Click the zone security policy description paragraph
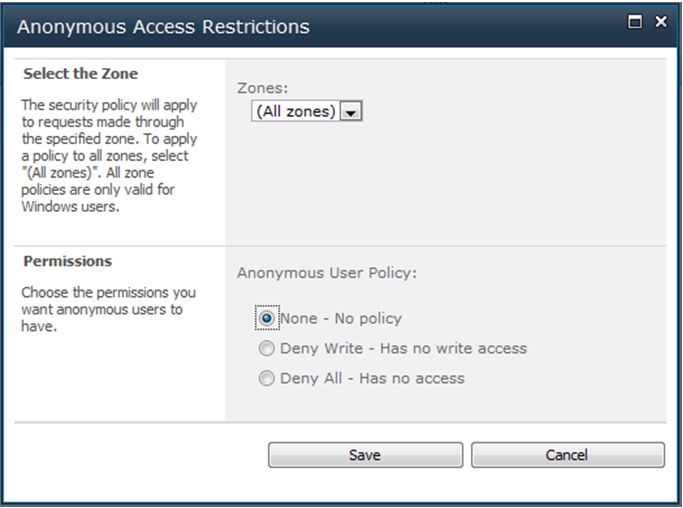Screen dimensions: 683x508 tap(109, 156)
